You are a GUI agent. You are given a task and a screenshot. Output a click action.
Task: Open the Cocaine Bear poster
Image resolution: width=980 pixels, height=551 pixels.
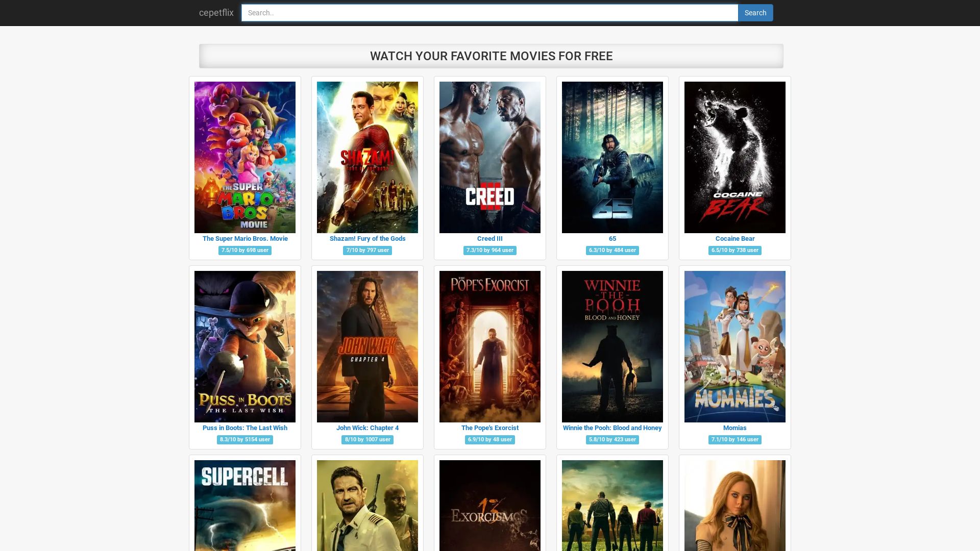coord(735,157)
